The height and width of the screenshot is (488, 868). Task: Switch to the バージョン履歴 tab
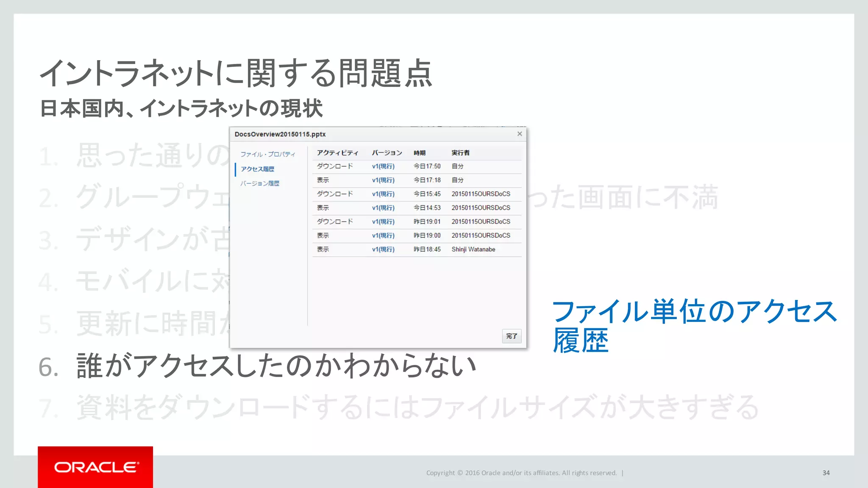click(260, 183)
